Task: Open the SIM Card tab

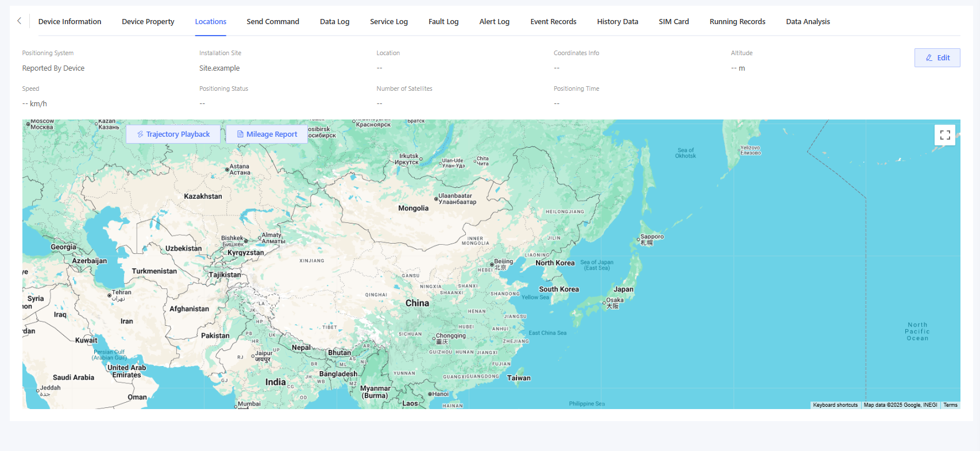Action: tap(673, 22)
